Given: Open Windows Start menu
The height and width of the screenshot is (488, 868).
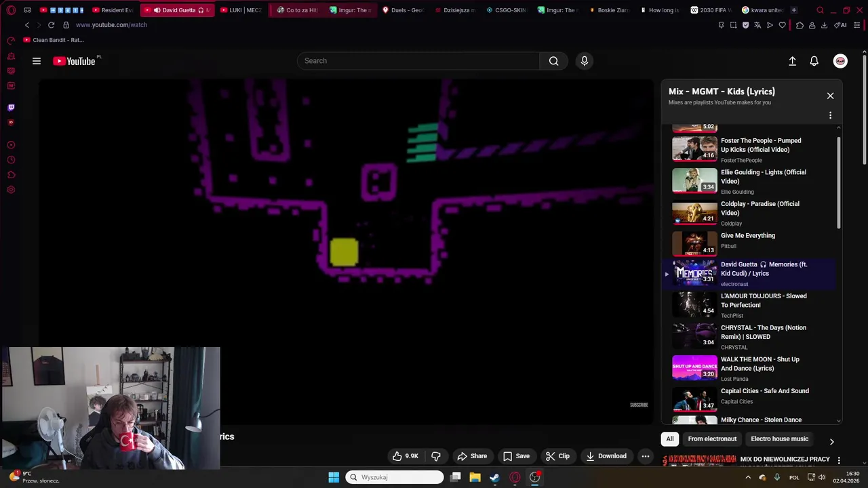Looking at the screenshot, I should (334, 477).
